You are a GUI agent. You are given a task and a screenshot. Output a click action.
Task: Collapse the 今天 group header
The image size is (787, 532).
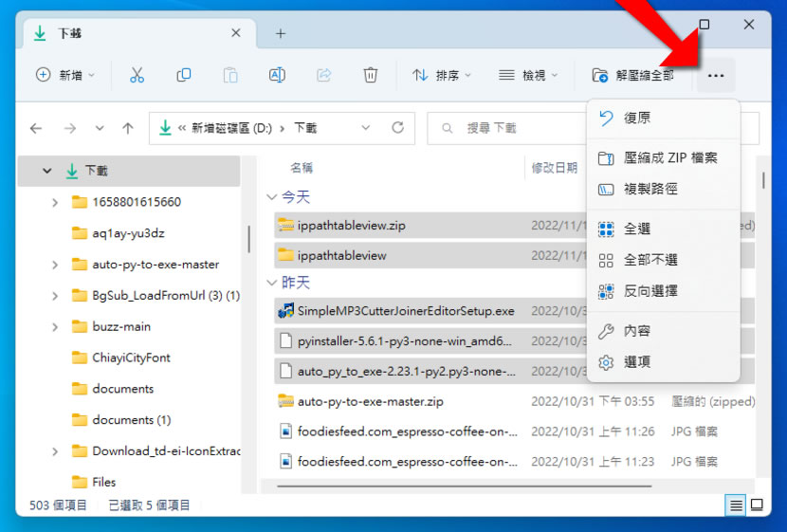pyautogui.click(x=272, y=197)
